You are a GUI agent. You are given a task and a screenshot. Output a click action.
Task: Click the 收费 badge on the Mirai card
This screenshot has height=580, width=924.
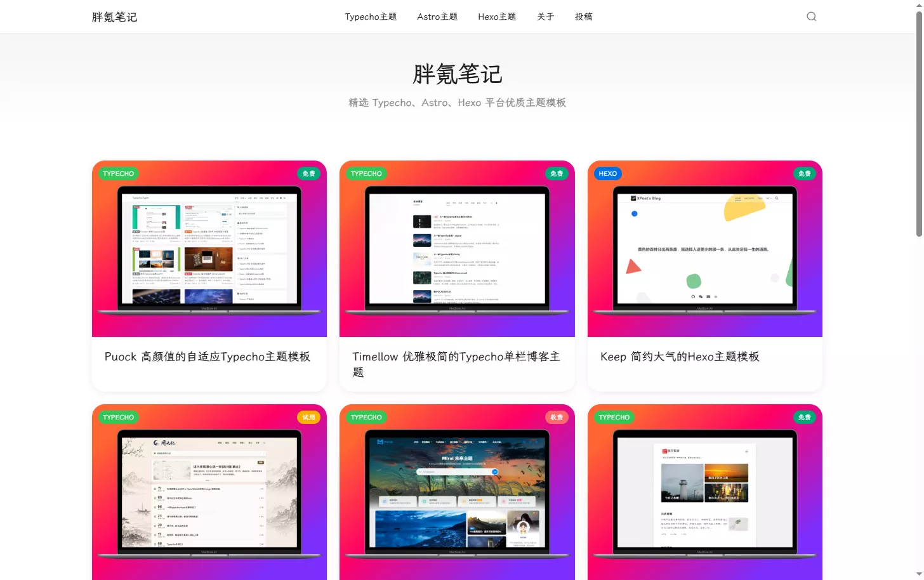click(557, 417)
